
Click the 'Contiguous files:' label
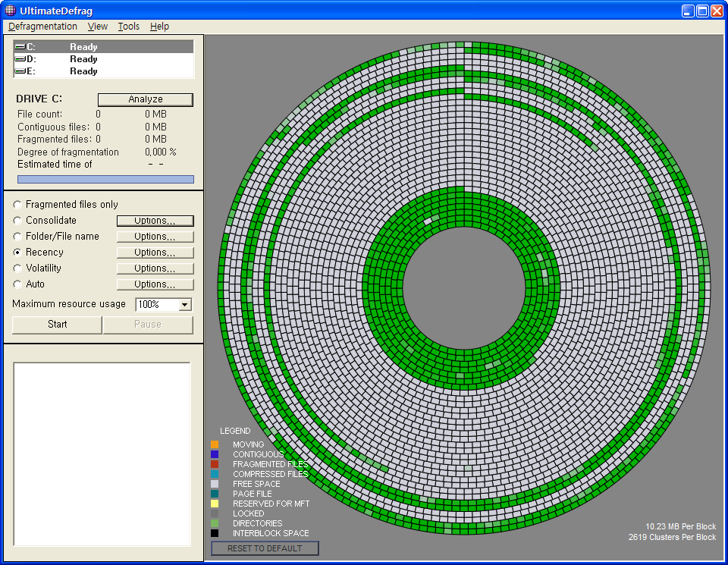point(55,127)
